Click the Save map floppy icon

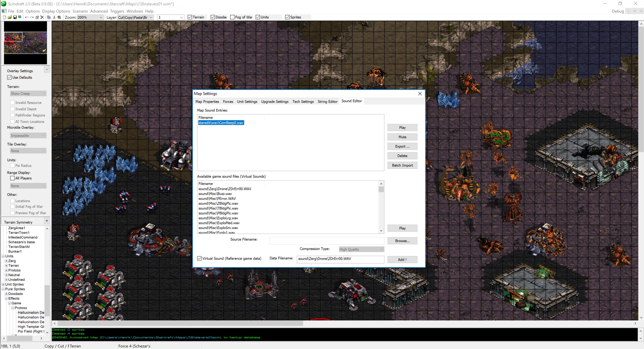point(15,17)
